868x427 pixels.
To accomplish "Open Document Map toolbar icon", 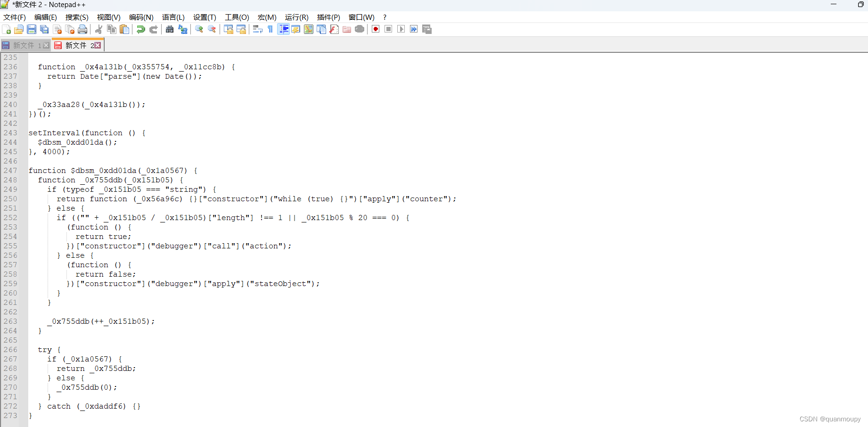I will [x=309, y=29].
